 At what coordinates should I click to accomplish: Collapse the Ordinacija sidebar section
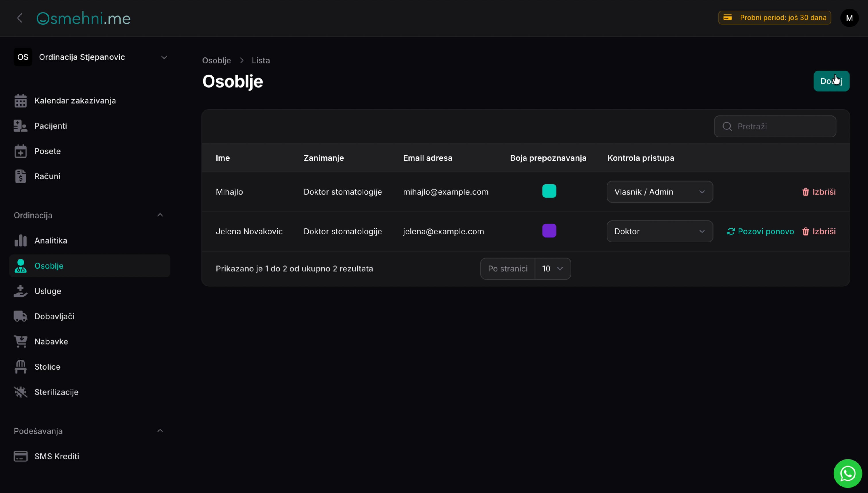tap(160, 215)
